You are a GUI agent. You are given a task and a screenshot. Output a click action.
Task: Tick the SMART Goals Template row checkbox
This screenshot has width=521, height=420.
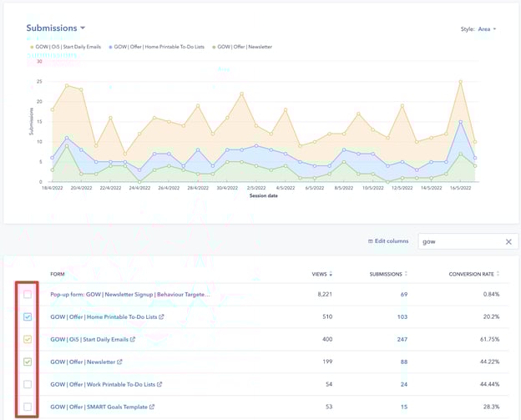tap(28, 407)
